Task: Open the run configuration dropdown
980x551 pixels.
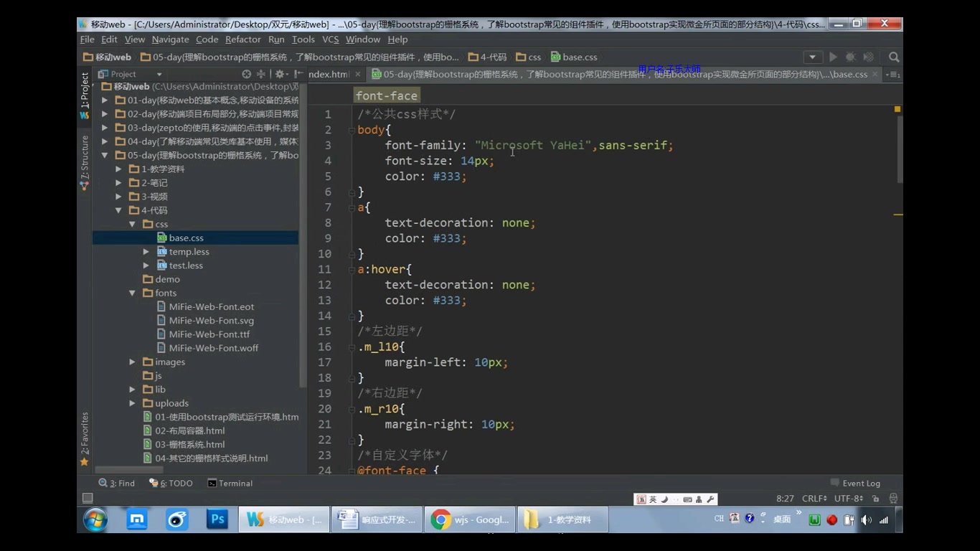Action: coord(813,57)
